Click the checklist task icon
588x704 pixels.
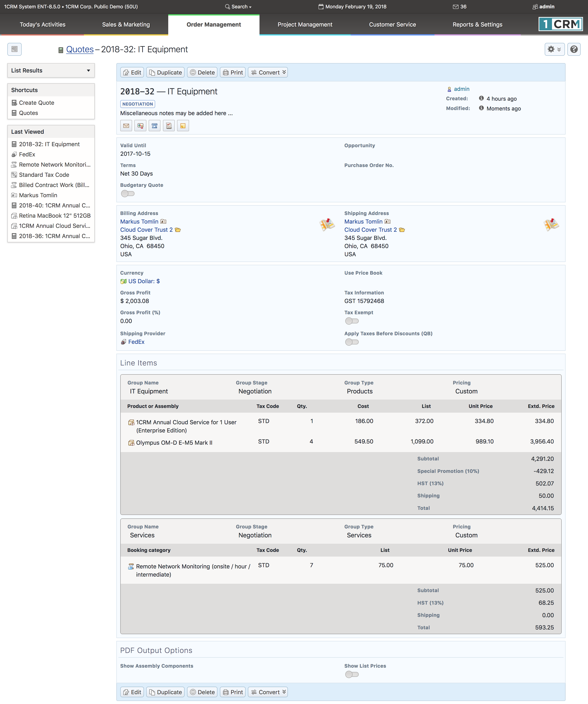coord(169,126)
